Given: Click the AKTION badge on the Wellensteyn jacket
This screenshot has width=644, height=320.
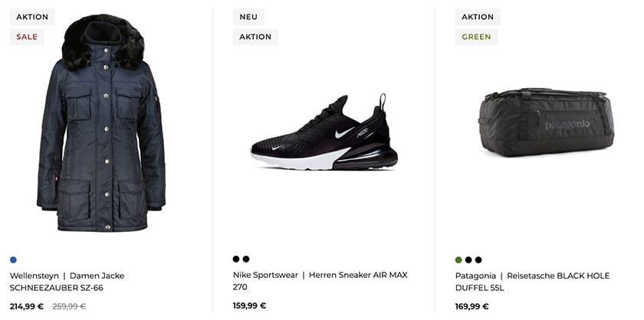Looking at the screenshot, I should 32,17.
